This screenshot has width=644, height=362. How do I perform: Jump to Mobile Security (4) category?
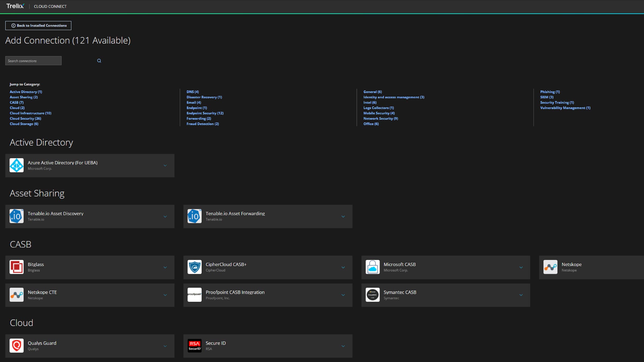(x=379, y=113)
